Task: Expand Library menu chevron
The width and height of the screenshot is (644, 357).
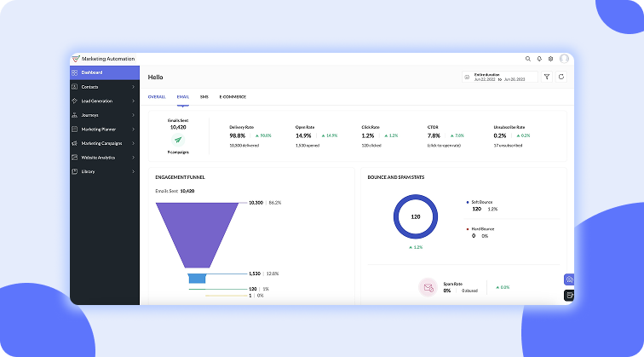Action: [133, 171]
